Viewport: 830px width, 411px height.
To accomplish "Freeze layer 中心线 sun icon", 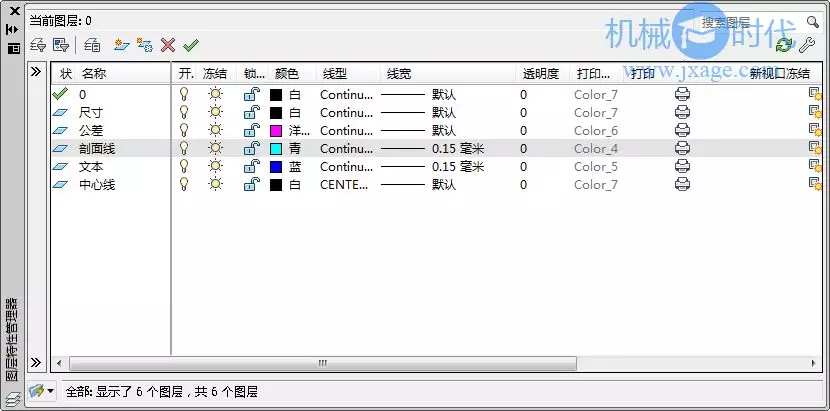I will (215, 185).
